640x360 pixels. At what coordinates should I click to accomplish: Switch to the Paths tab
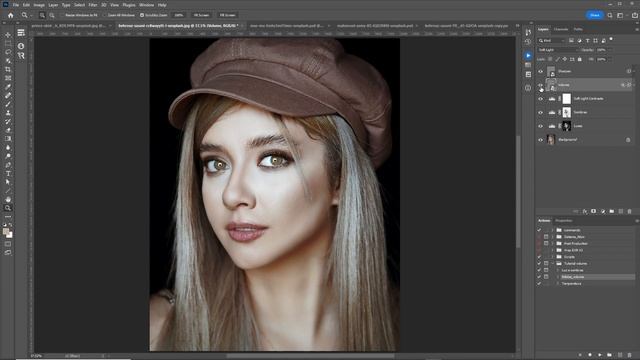tap(578, 29)
